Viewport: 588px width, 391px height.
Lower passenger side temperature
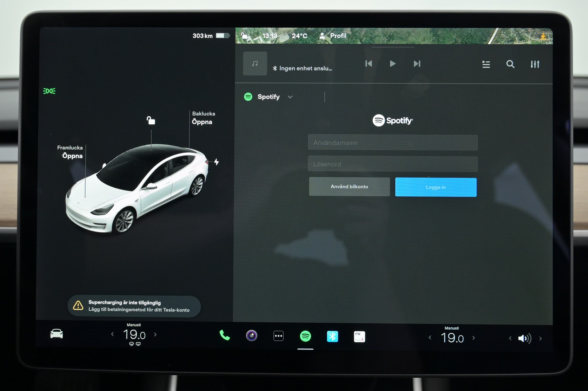tap(429, 337)
